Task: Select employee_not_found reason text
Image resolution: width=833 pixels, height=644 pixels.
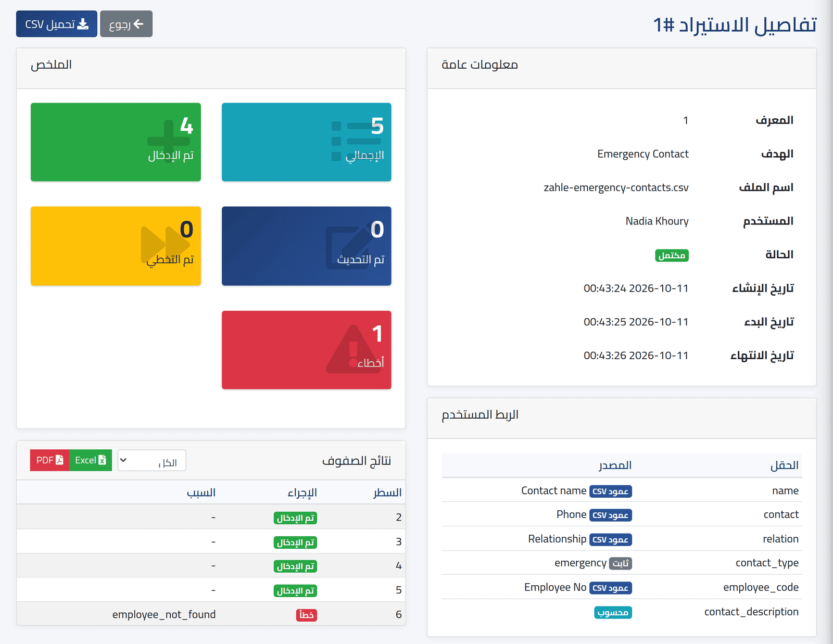Action: pyautogui.click(x=164, y=614)
